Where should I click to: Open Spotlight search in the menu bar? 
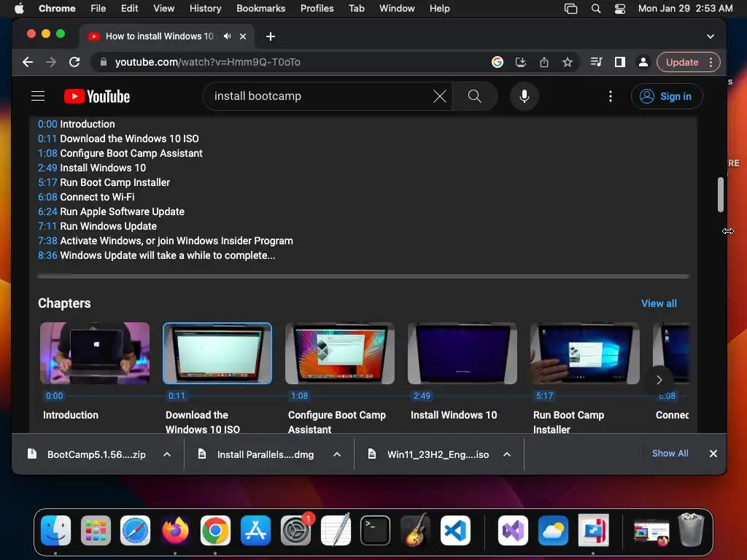(x=595, y=8)
